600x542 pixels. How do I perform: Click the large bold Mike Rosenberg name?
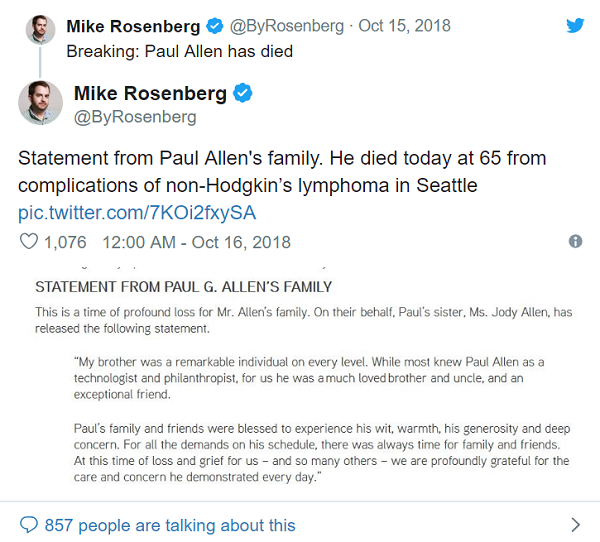(x=152, y=94)
